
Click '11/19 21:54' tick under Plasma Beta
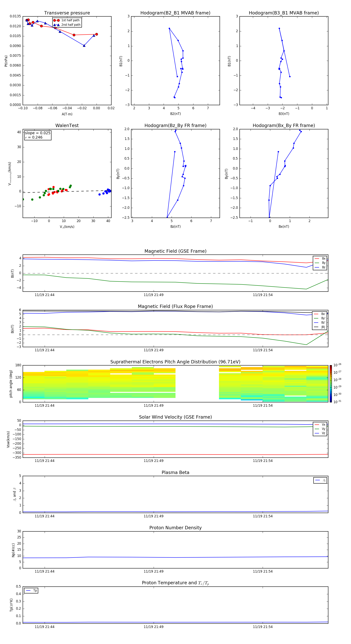coord(262,516)
